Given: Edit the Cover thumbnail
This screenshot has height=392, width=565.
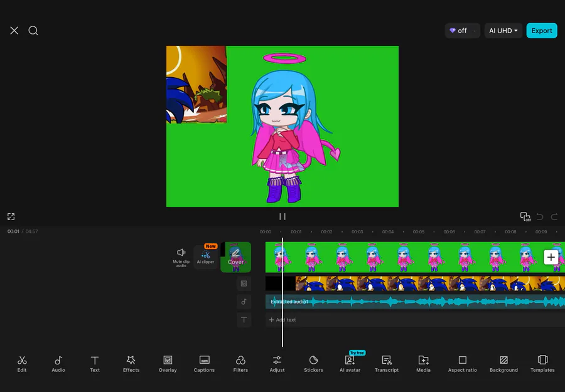Looking at the screenshot, I should point(235,257).
